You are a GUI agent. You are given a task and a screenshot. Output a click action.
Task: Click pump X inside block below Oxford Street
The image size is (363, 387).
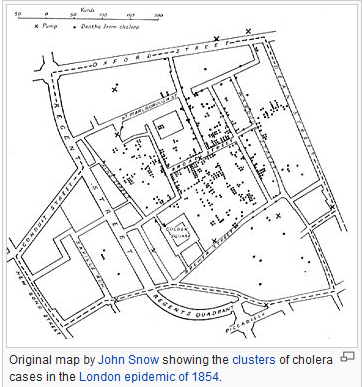tap(115, 89)
